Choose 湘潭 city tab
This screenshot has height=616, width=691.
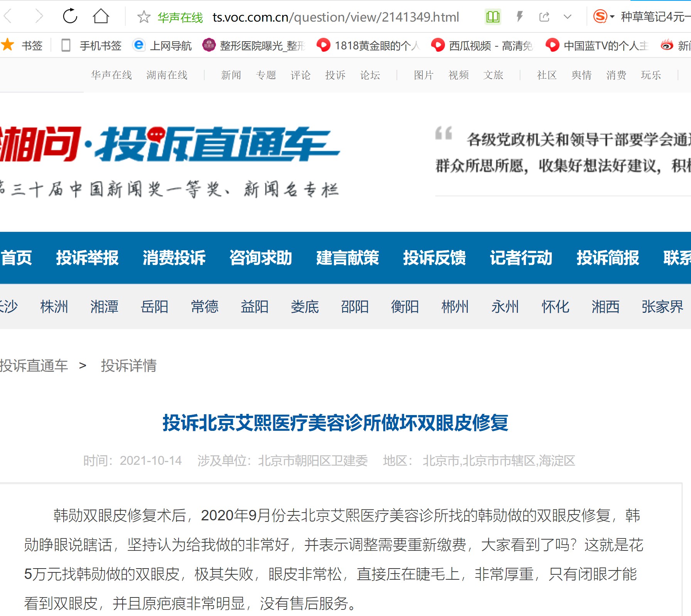(104, 307)
